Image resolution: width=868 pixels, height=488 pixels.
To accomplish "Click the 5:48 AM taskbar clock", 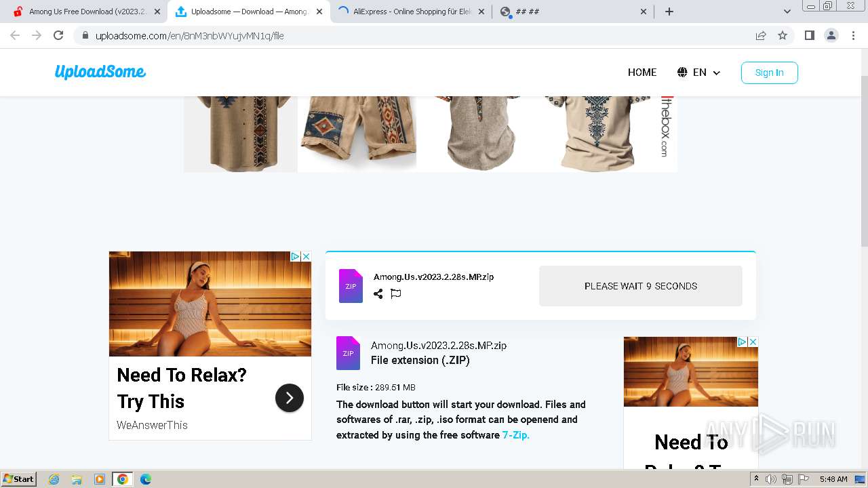I will pyautogui.click(x=833, y=479).
